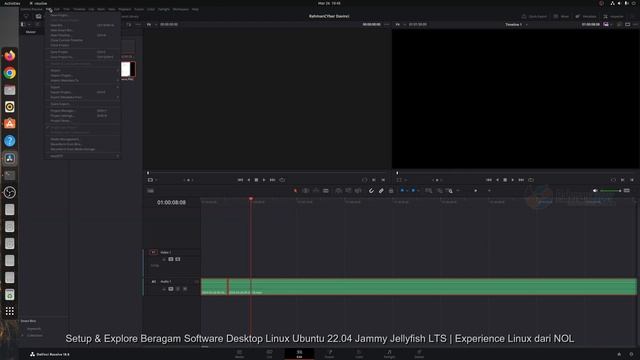Go to first frame in source viewer
640x360 pixels.
click(240, 180)
